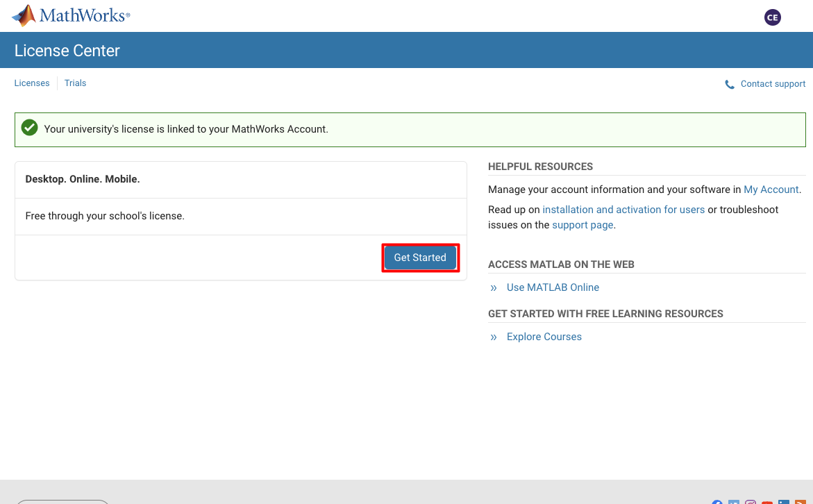Image resolution: width=813 pixels, height=504 pixels.
Task: Click the green checkmark success icon
Action: (30, 128)
